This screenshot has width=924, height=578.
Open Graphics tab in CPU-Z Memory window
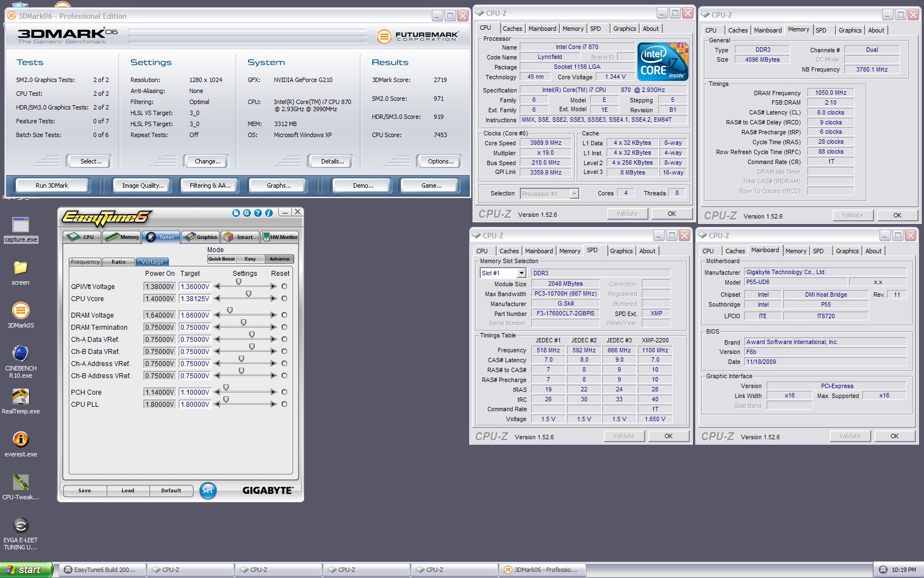click(x=850, y=30)
